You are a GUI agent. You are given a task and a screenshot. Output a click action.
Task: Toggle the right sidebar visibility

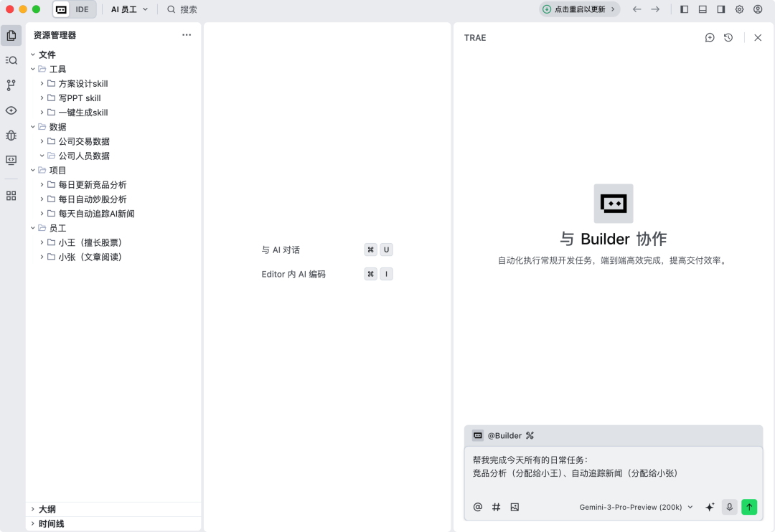pyautogui.click(x=721, y=9)
